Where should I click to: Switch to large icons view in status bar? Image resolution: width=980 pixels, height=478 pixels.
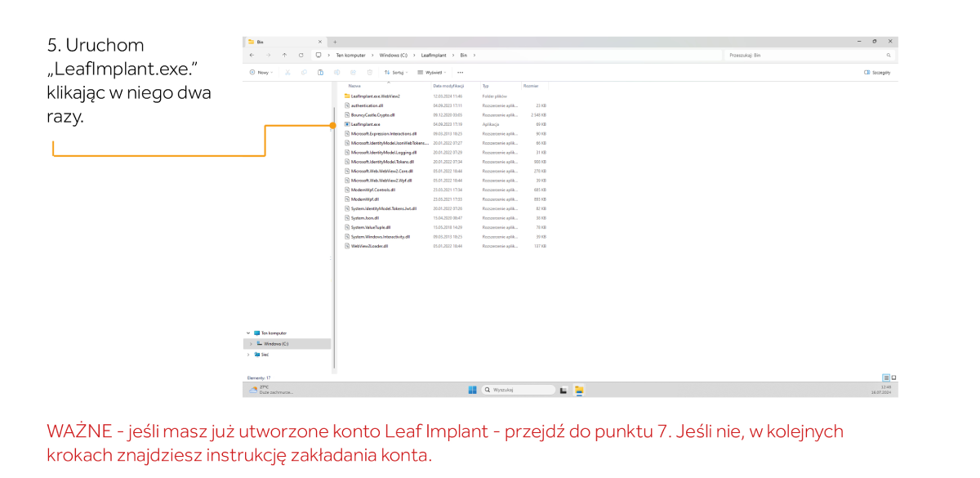[893, 377]
